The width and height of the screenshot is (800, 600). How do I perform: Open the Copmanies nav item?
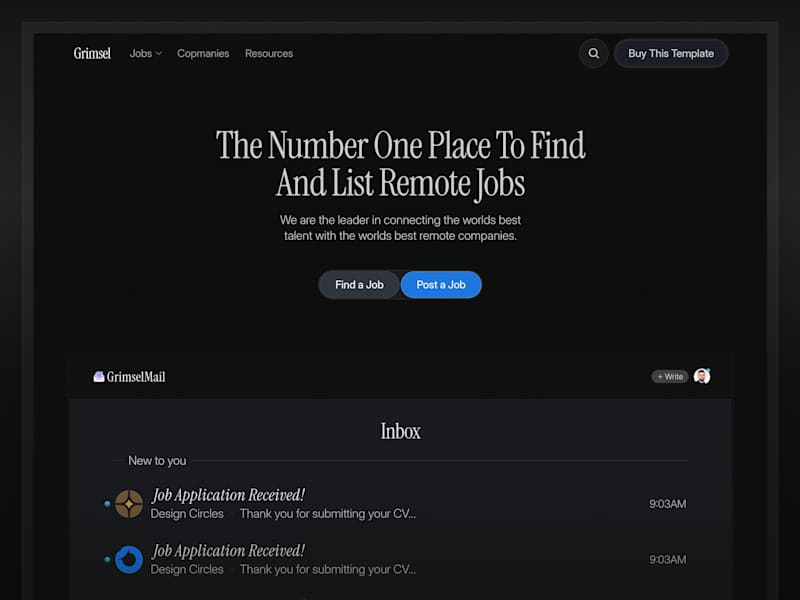pos(203,53)
